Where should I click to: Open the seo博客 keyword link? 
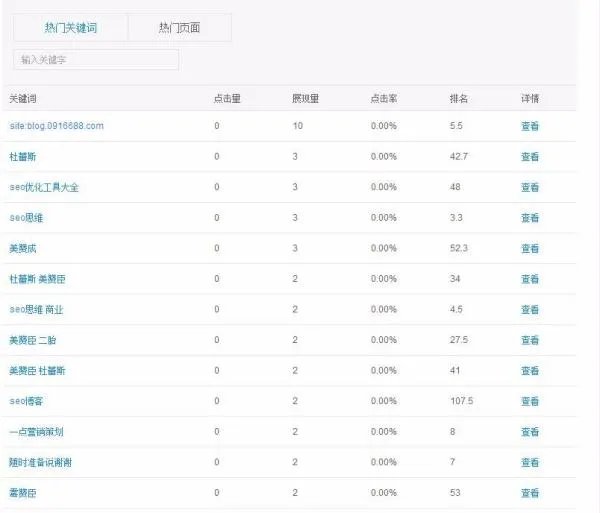26,401
